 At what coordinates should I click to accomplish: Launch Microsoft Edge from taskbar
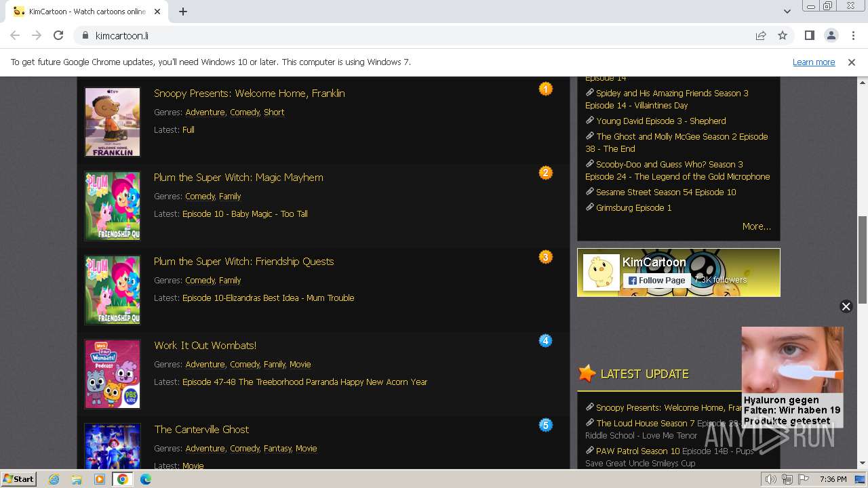(x=146, y=479)
